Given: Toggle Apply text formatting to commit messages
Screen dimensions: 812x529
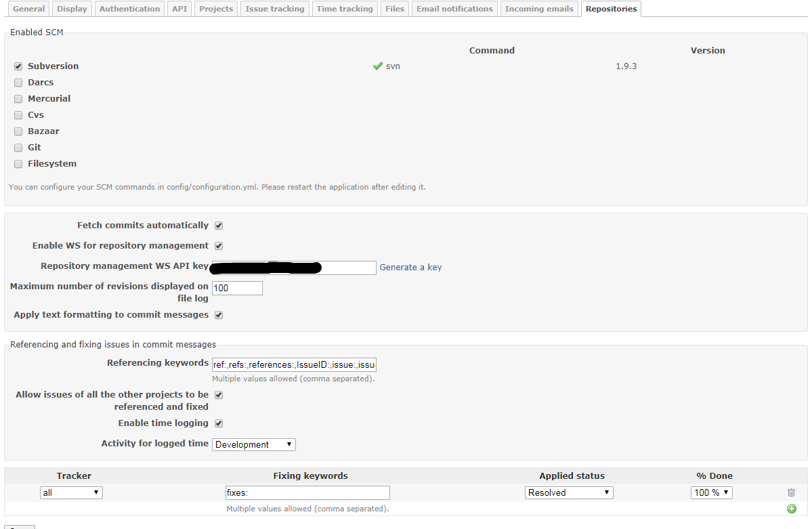Looking at the screenshot, I should (x=219, y=315).
